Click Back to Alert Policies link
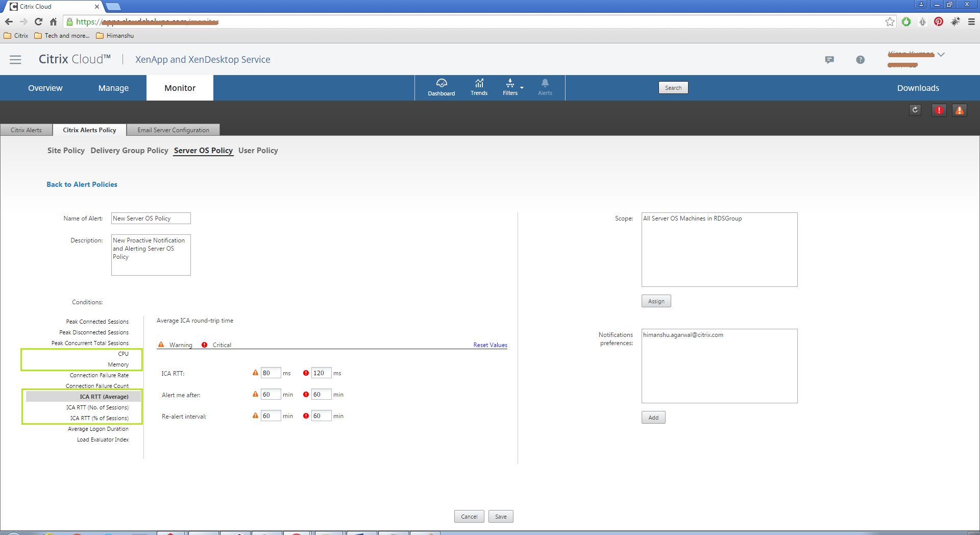The height and width of the screenshot is (535, 980). pos(82,184)
